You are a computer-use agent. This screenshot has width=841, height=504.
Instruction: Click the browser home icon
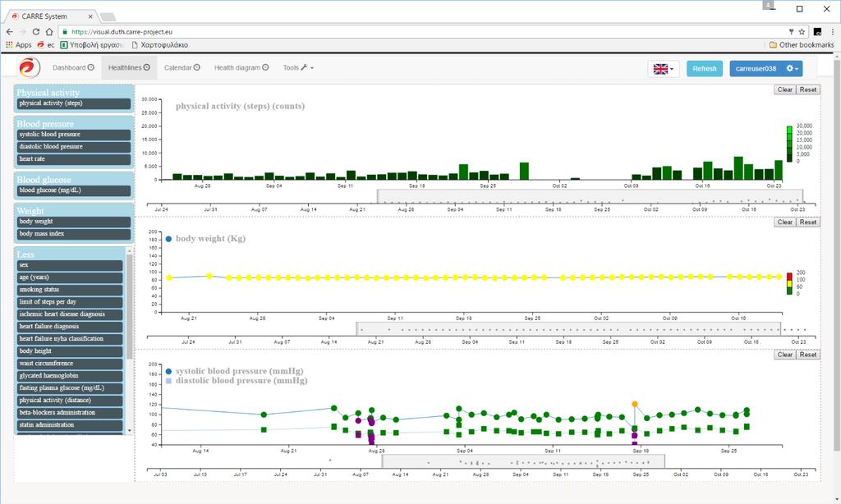pyautogui.click(x=48, y=32)
